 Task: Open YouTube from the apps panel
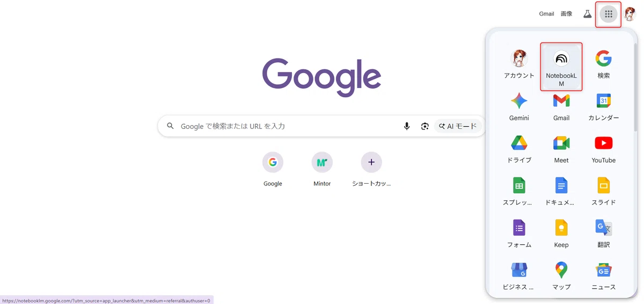tap(604, 149)
